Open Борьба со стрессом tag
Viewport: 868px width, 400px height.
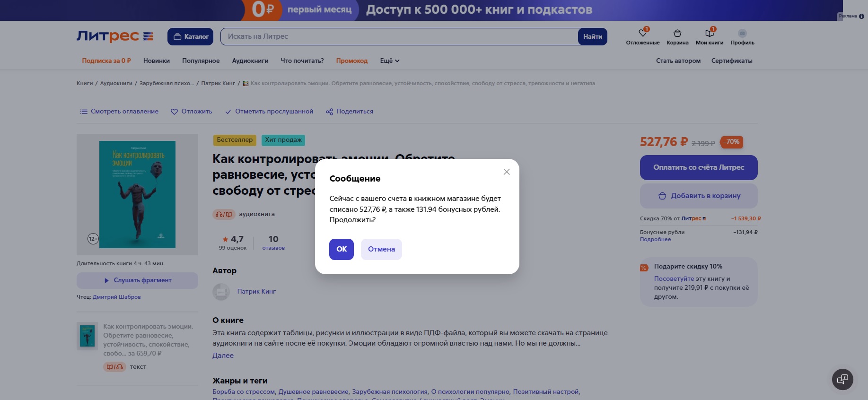(x=244, y=392)
